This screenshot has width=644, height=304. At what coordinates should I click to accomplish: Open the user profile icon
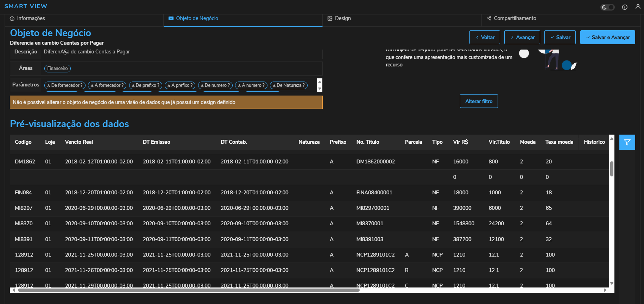pos(638,7)
